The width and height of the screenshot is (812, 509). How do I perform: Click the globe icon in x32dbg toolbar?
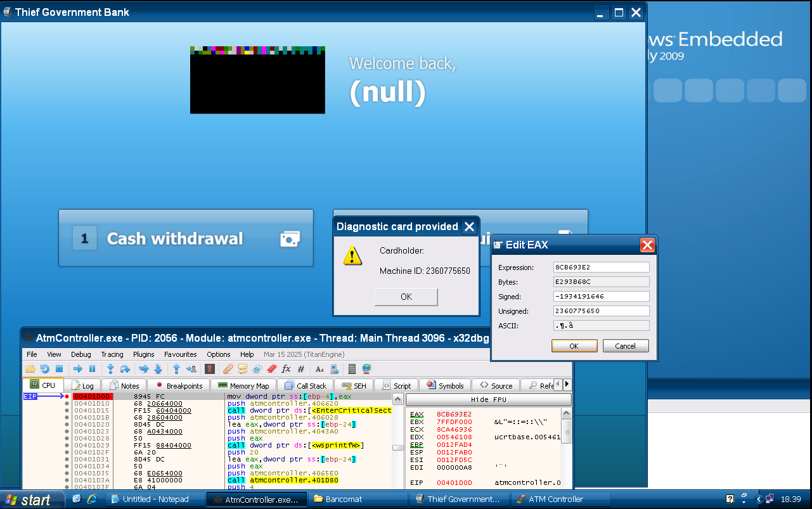tap(366, 368)
